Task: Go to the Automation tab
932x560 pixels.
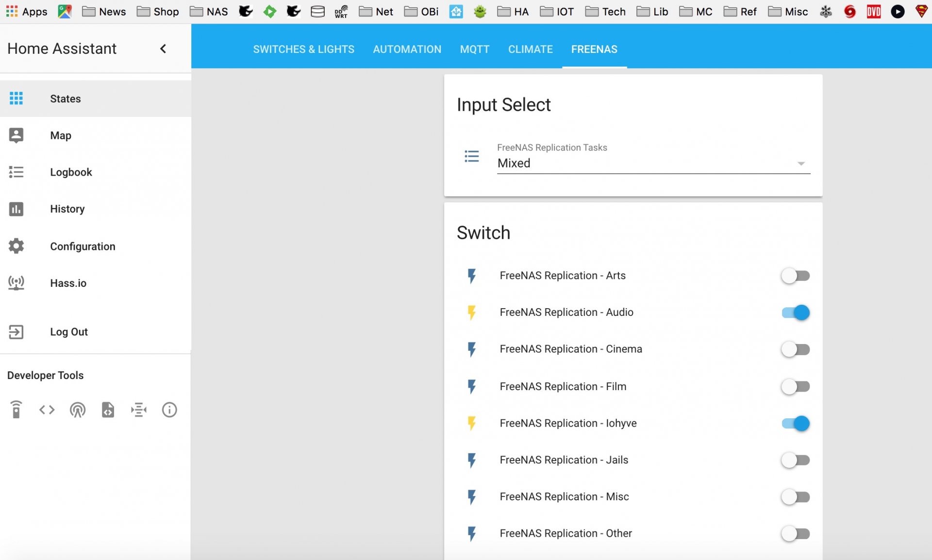Action: (407, 49)
